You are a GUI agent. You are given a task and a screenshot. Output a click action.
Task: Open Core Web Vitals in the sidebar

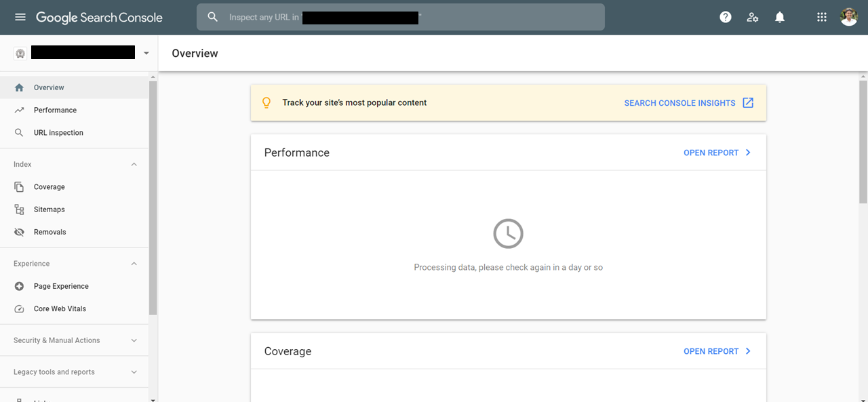pyautogui.click(x=74, y=308)
